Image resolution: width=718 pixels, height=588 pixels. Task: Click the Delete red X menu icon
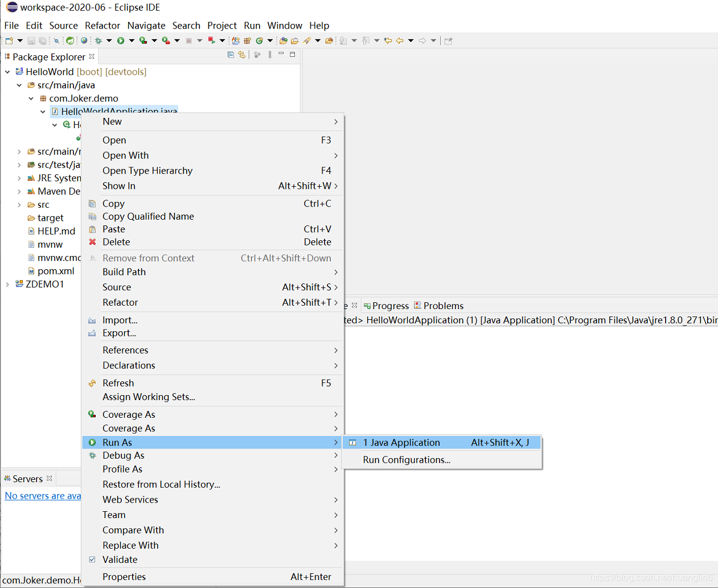tap(92, 242)
